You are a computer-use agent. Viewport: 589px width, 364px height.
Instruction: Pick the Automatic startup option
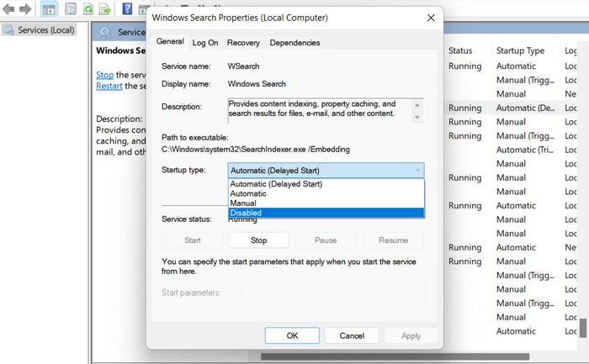click(x=326, y=193)
